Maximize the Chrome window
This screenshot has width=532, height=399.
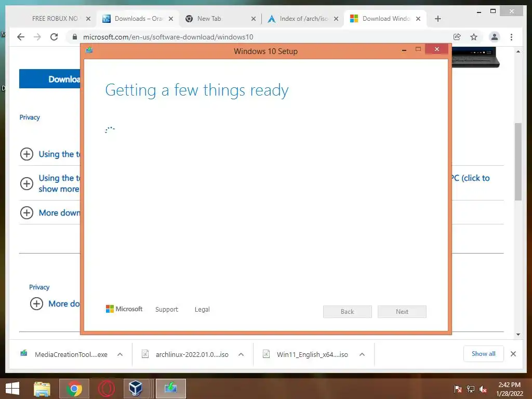[493, 11]
